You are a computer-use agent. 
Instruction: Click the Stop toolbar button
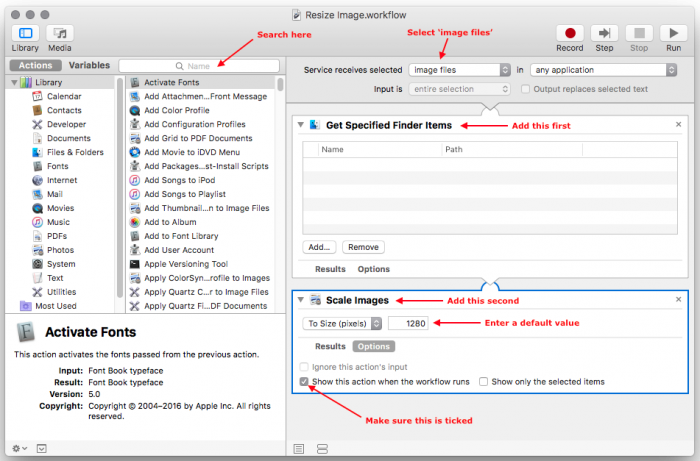click(x=639, y=33)
